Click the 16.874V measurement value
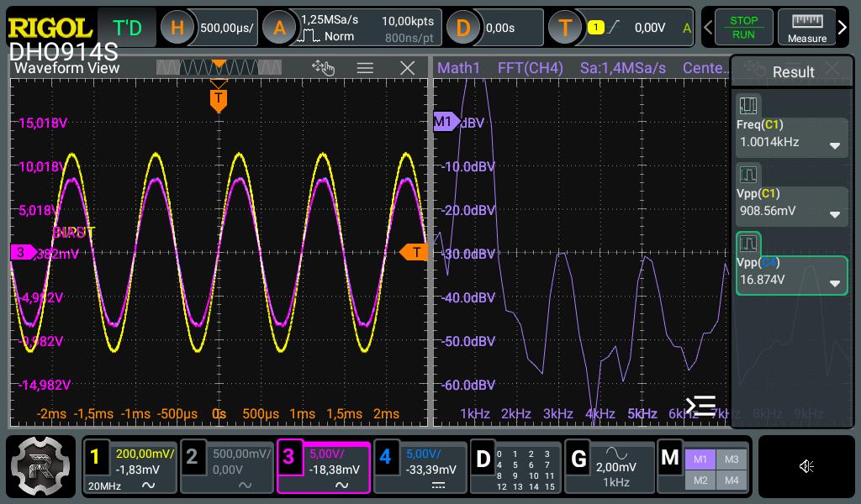This screenshot has height=504, width=861. tap(762, 280)
